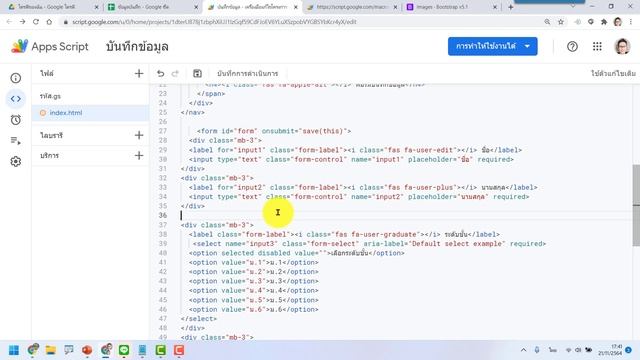Screen dimensions: 640x360
Task: Save project with floppy disk icon
Action: [x=197, y=73]
